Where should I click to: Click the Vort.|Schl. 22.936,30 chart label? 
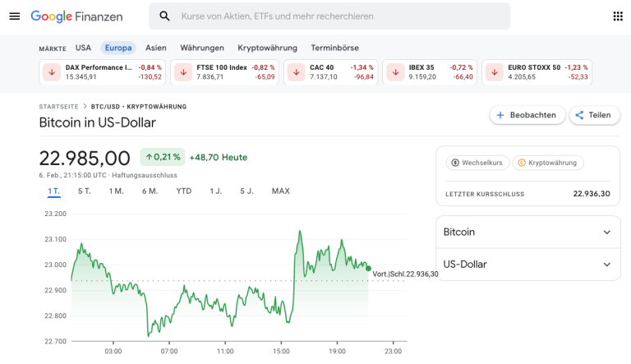click(x=405, y=274)
